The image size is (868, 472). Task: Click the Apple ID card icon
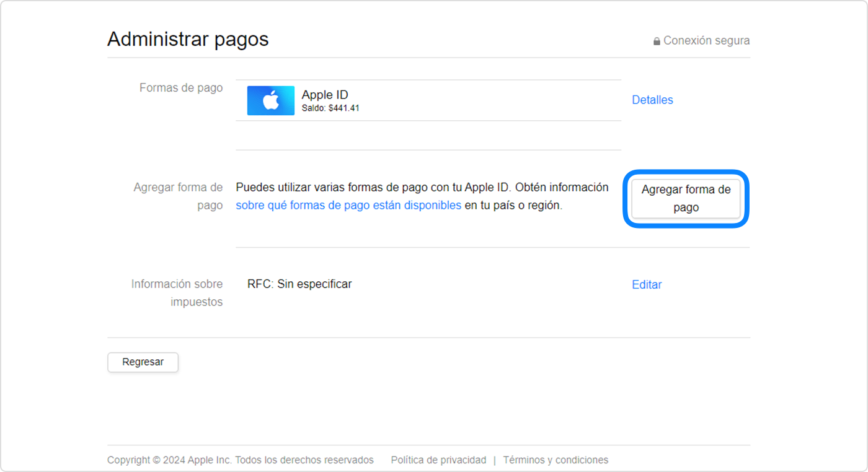pos(271,100)
